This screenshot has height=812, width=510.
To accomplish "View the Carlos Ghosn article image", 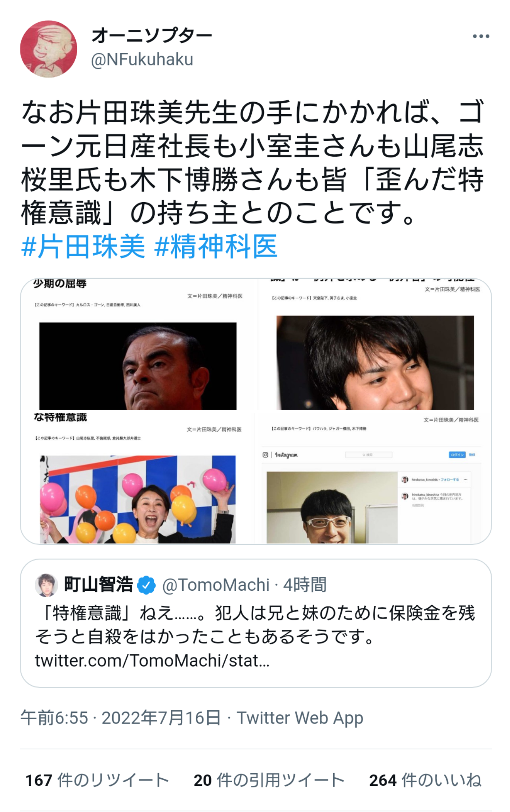I will click(138, 344).
